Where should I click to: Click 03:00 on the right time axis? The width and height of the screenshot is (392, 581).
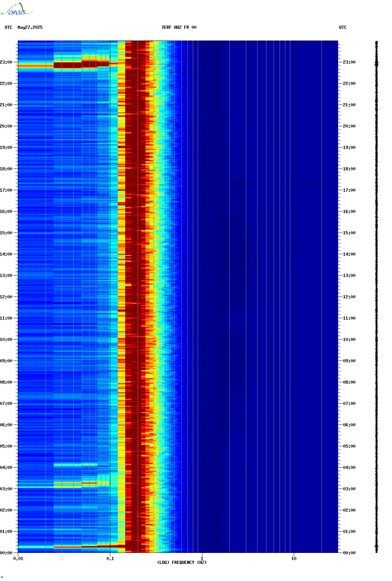[349, 489]
